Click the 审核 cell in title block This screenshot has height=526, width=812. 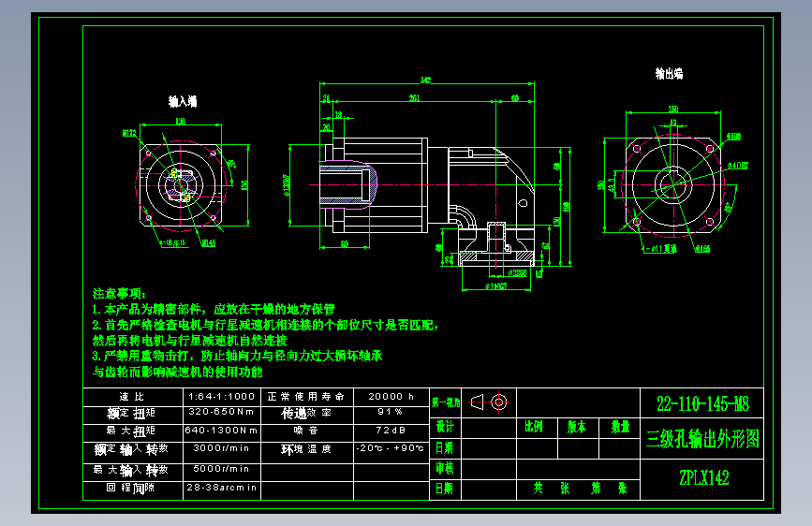pos(445,469)
